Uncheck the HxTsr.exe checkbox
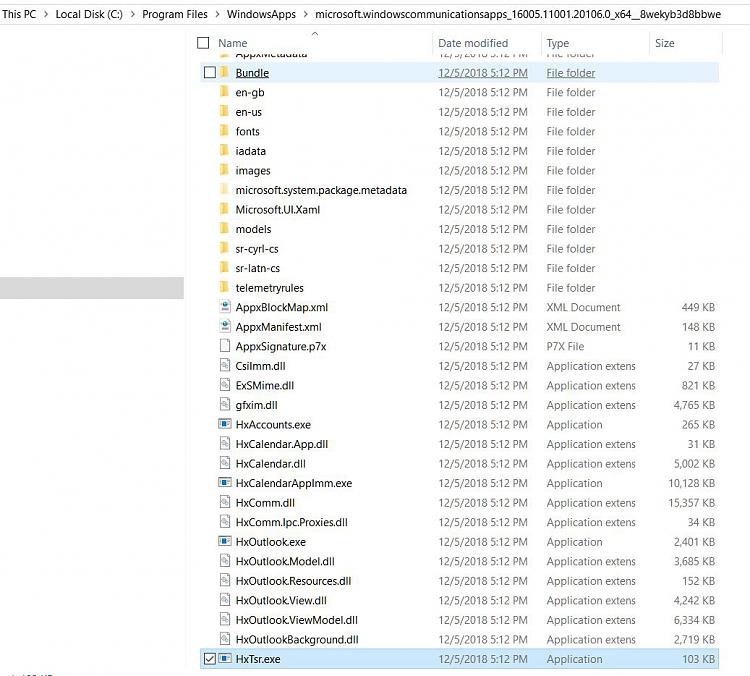Image resolution: width=750 pixels, height=676 pixels. tap(210, 659)
